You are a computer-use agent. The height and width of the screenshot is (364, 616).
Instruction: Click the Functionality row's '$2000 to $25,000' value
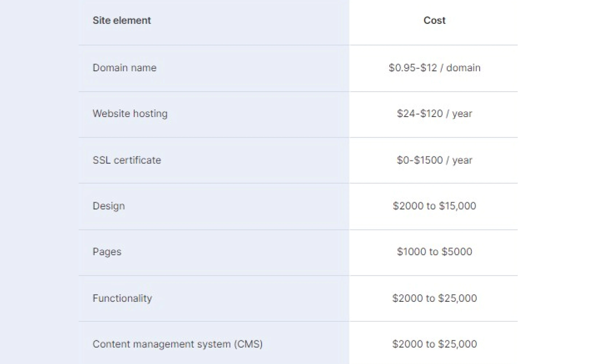(x=435, y=298)
